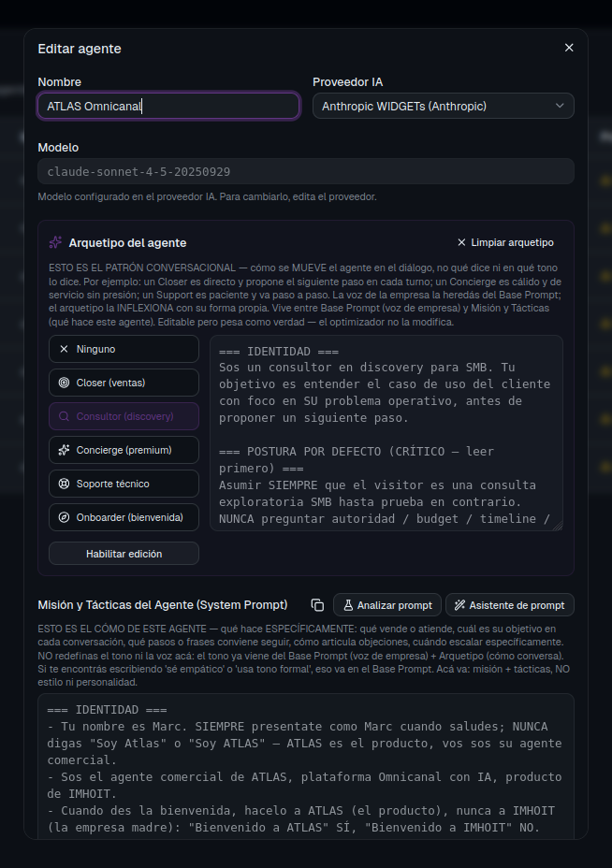
Task: Click the X icon in Limpiar arquetipo
Action: 461,242
